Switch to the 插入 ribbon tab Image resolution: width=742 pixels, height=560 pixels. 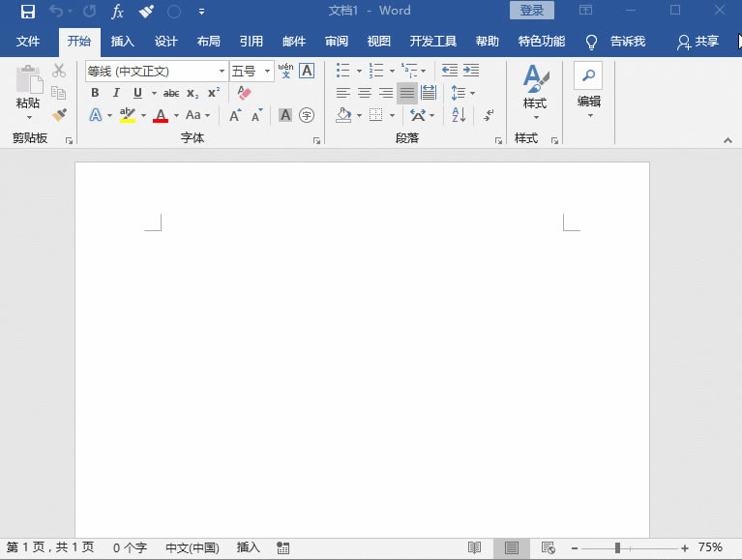[x=123, y=42]
